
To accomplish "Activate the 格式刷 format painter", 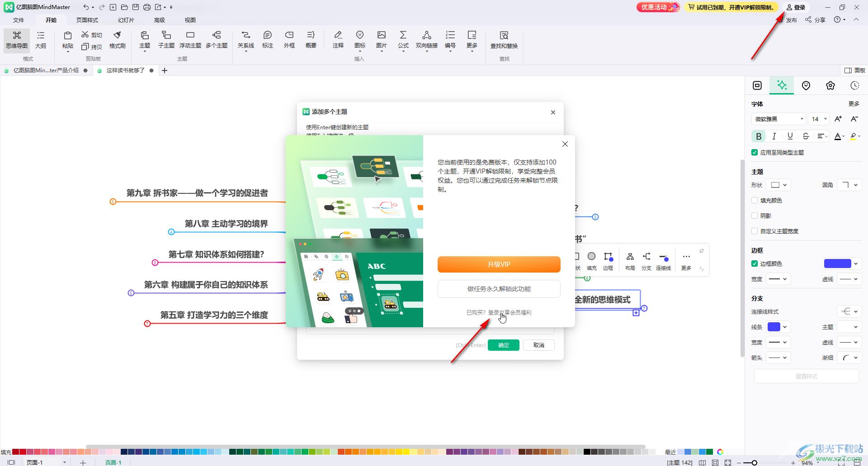I will coord(118,40).
